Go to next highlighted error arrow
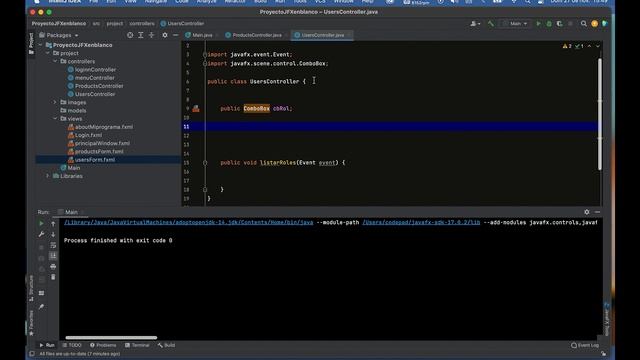Screen dimensions: 640x360 pos(598,46)
